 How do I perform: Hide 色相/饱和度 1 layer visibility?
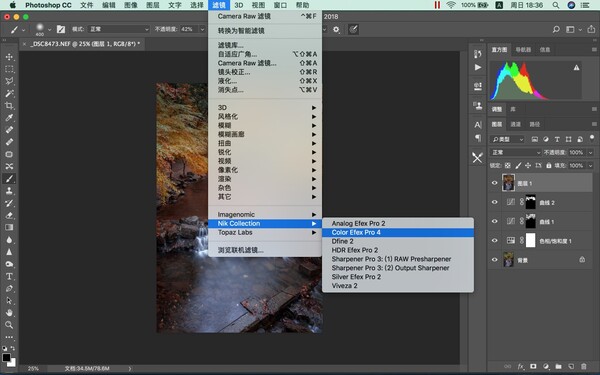pos(494,240)
